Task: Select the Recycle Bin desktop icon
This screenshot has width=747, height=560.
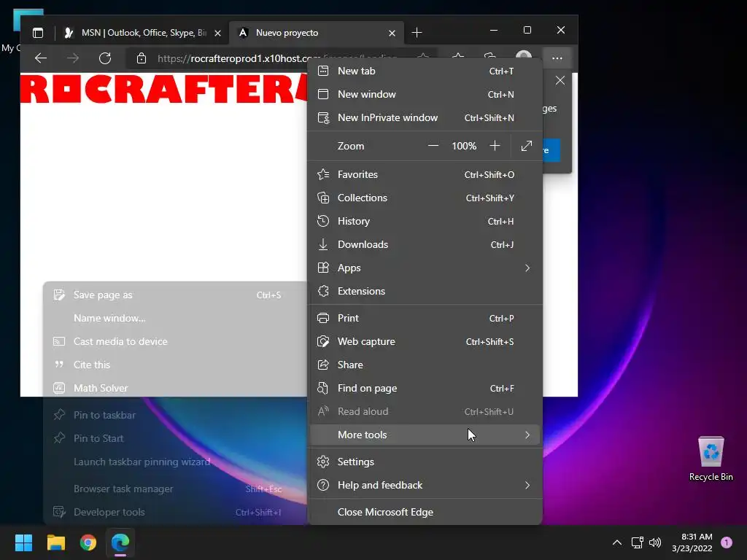Action: click(711, 458)
